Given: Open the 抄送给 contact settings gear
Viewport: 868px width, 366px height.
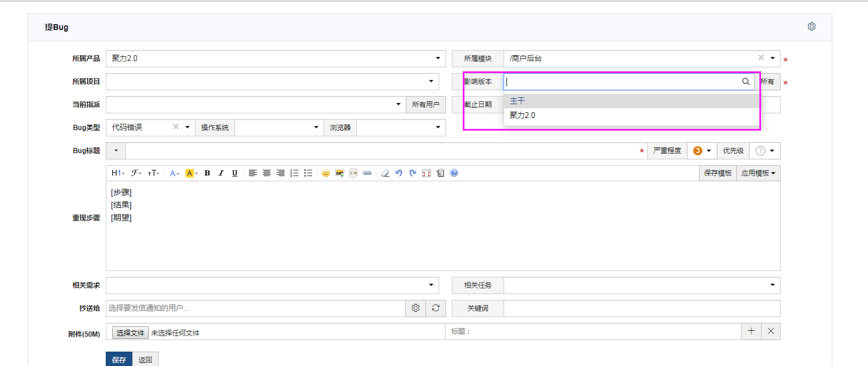Looking at the screenshot, I should 416,308.
